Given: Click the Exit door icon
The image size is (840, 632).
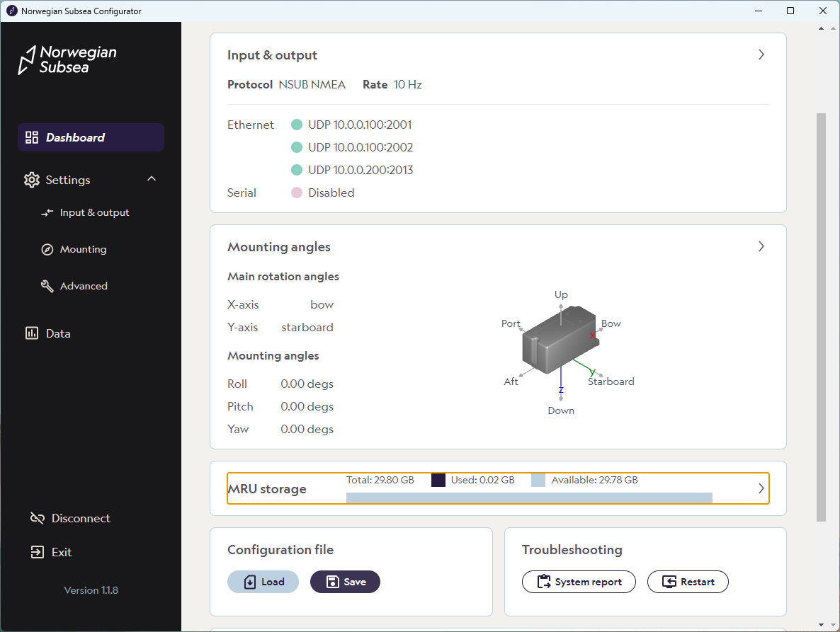Looking at the screenshot, I should point(37,552).
